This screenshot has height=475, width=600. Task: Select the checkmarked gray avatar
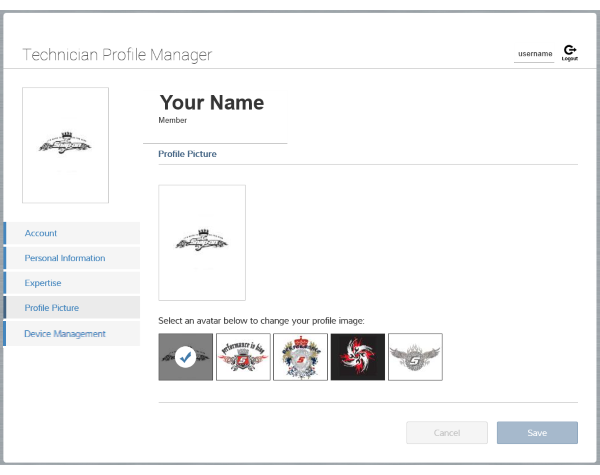pyautogui.click(x=185, y=357)
